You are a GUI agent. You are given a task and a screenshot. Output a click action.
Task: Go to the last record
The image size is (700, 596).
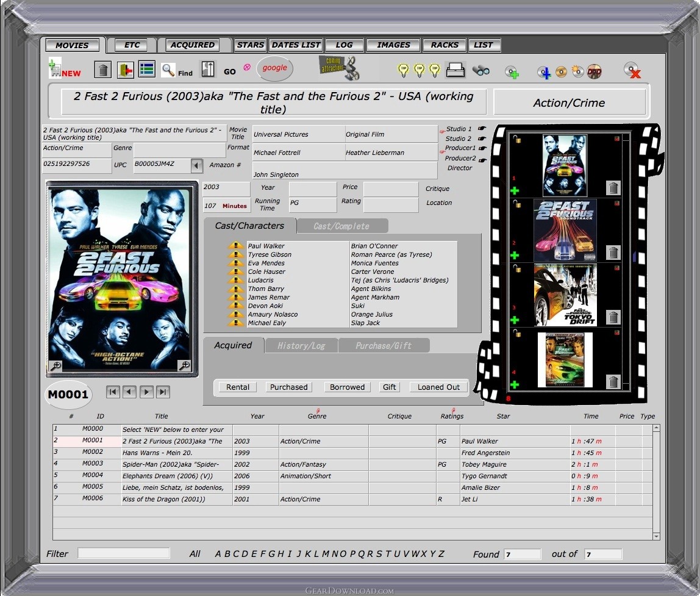pos(163,392)
